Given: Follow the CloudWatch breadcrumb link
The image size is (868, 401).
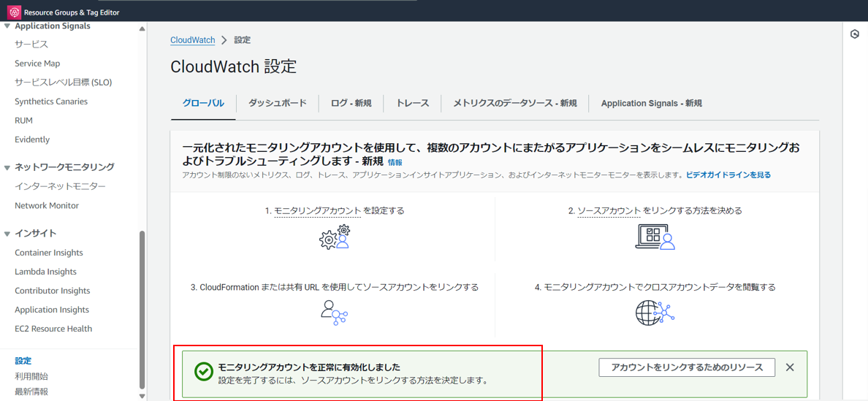Looking at the screenshot, I should click(x=193, y=40).
